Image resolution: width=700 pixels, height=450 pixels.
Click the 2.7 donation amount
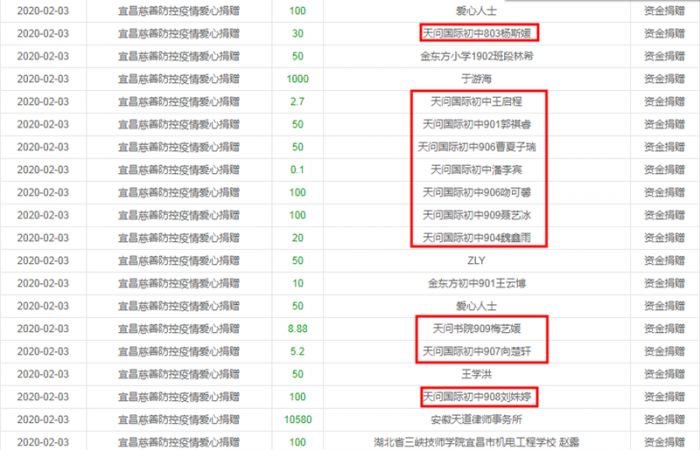click(297, 101)
